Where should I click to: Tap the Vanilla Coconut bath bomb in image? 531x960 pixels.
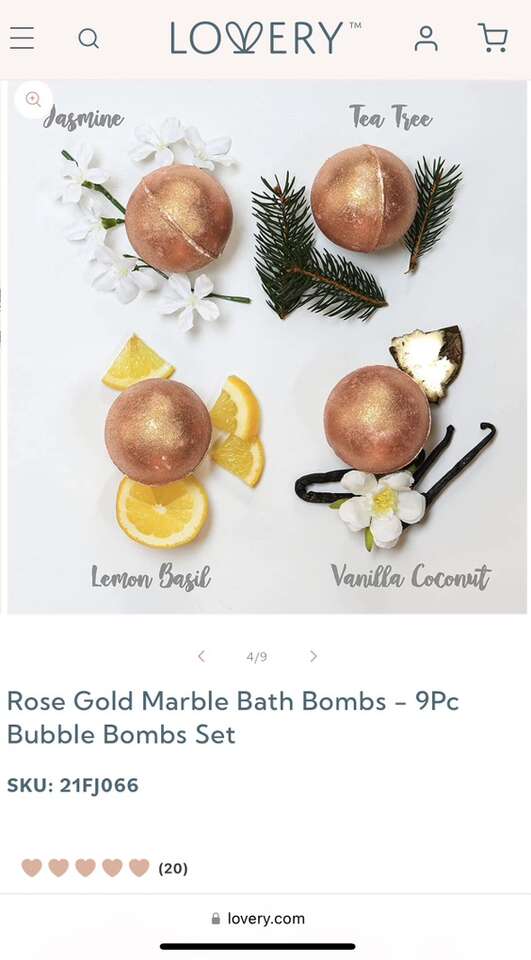pyautogui.click(x=377, y=419)
